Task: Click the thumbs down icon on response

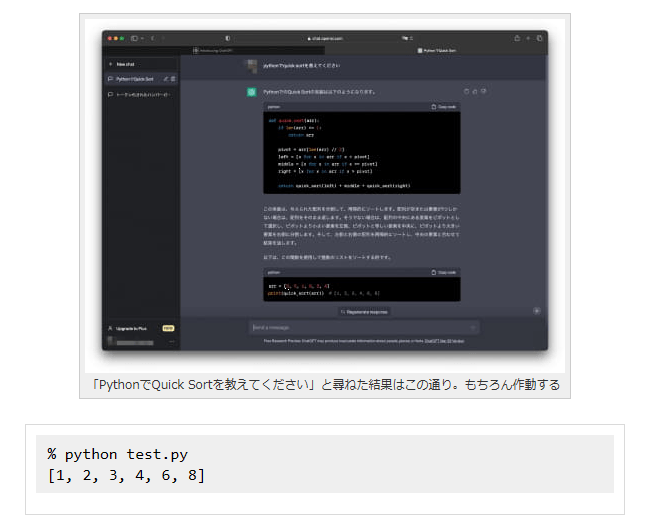Action: 483,91
